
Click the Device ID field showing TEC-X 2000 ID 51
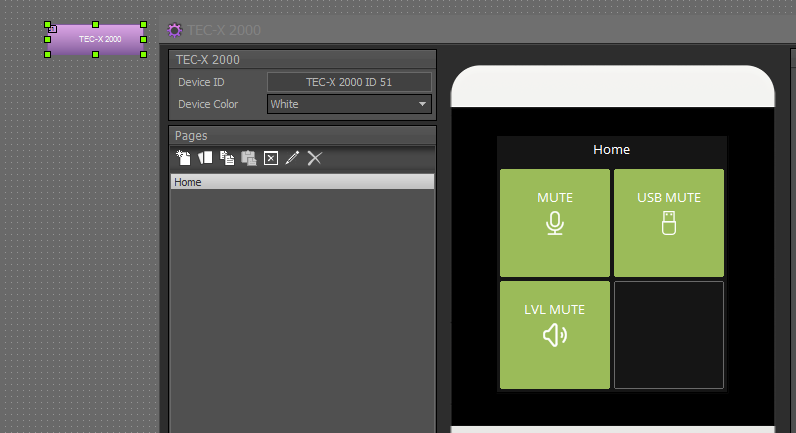click(349, 82)
